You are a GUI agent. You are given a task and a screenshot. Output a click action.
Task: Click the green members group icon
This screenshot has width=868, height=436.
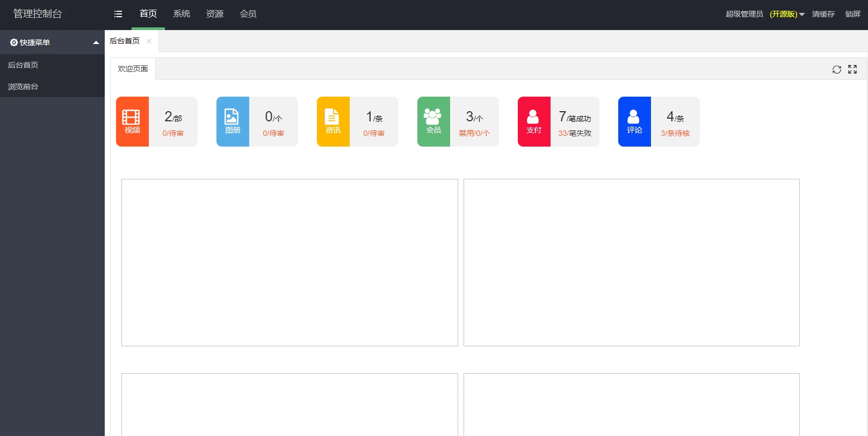point(433,121)
